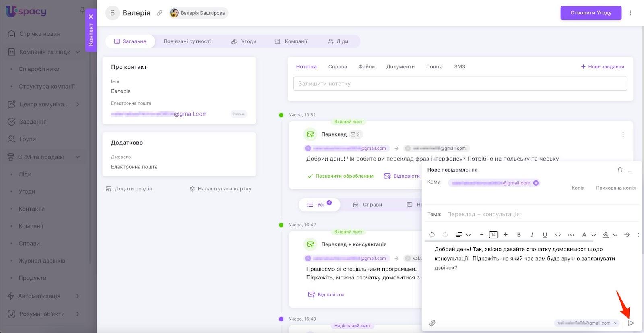Click Додати розділ
Image resolution: width=644 pixels, height=333 pixels.
click(x=129, y=189)
